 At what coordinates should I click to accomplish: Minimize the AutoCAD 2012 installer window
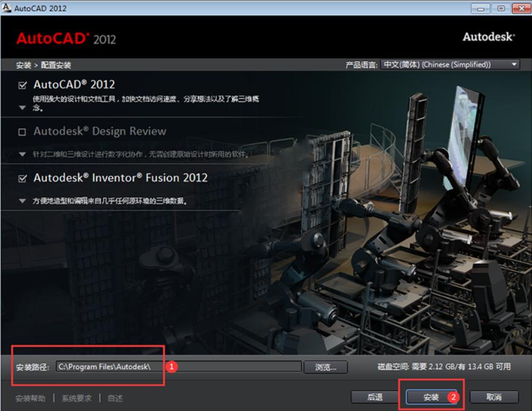pyautogui.click(x=481, y=9)
